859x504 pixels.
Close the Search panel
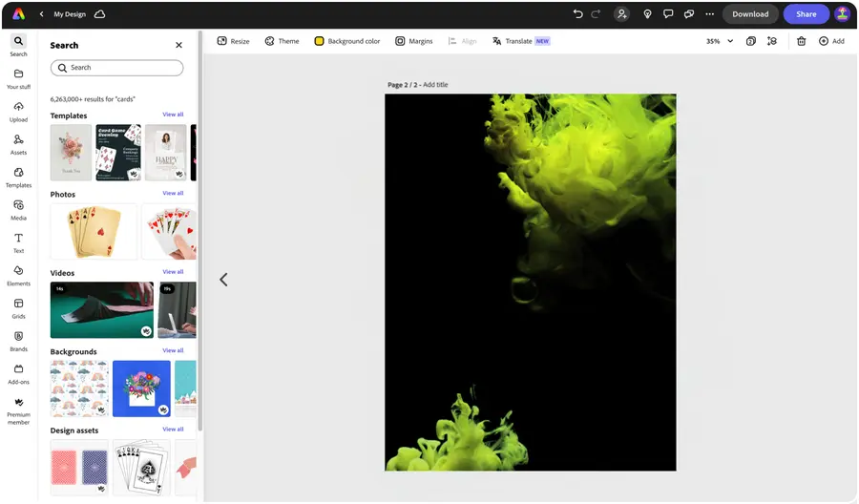[x=178, y=45]
